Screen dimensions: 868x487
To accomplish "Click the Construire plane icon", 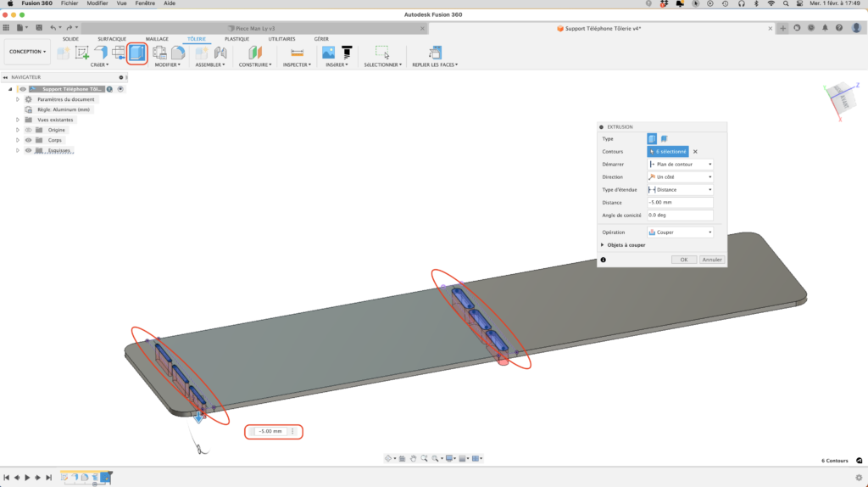I will tap(255, 53).
